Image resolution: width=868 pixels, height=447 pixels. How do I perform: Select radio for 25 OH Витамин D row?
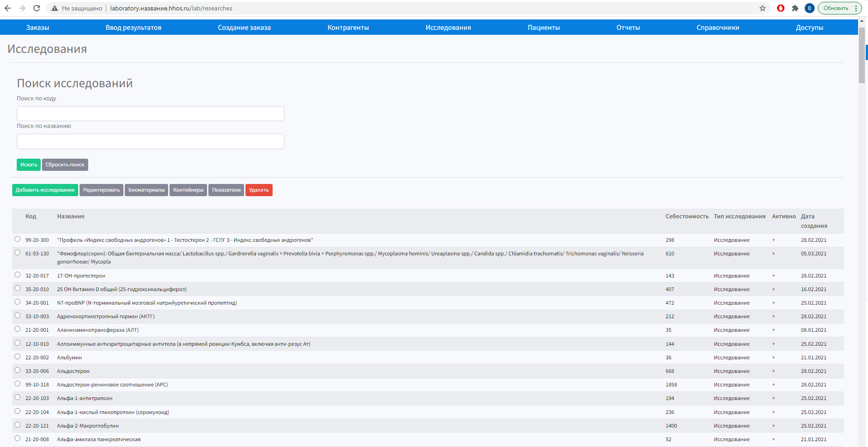pyautogui.click(x=17, y=288)
